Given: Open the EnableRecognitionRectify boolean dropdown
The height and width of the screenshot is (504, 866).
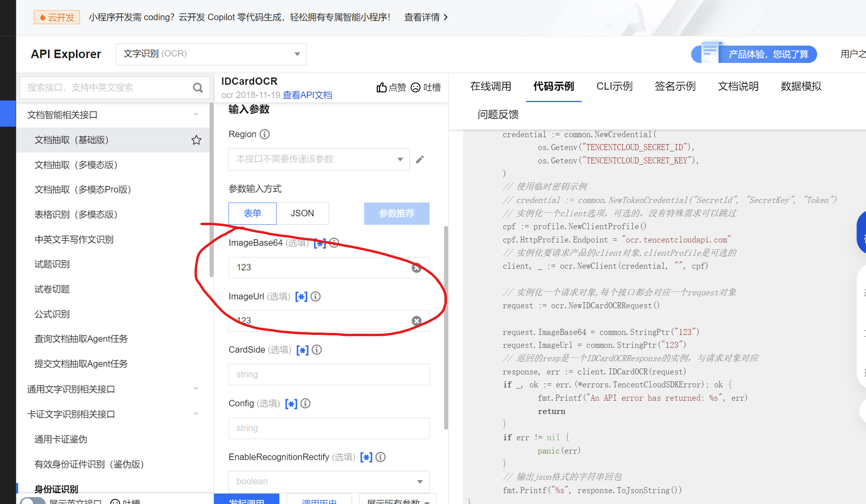Looking at the screenshot, I should [329, 481].
